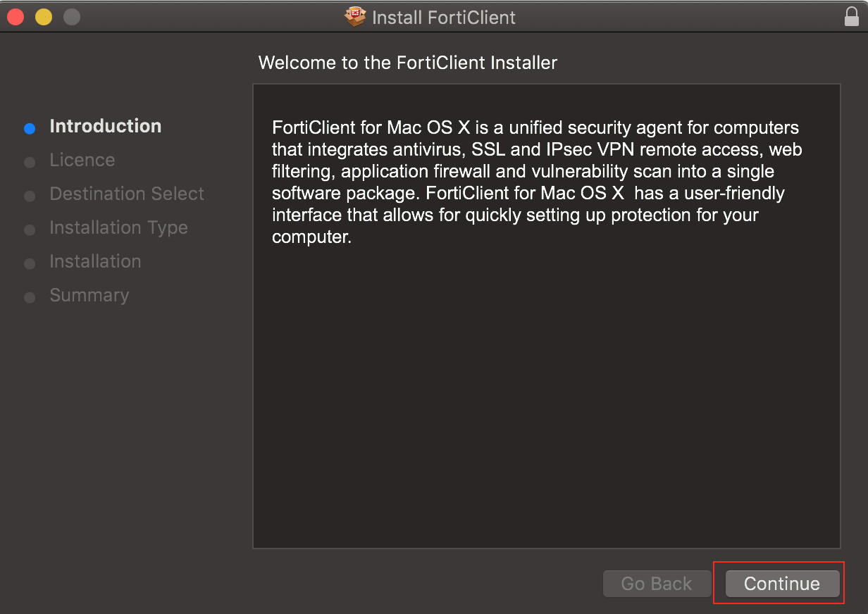The image size is (868, 614).
Task: Click the blue dot beside Introduction
Action: point(30,127)
